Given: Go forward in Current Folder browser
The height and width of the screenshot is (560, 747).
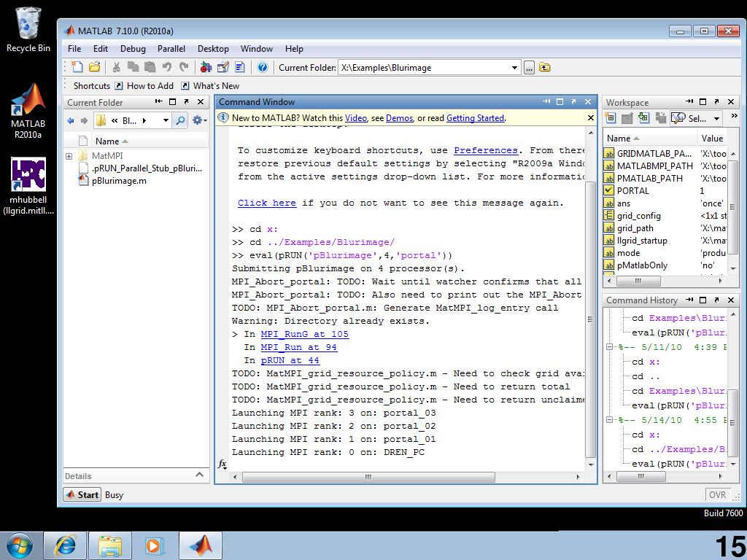Looking at the screenshot, I should [x=85, y=120].
